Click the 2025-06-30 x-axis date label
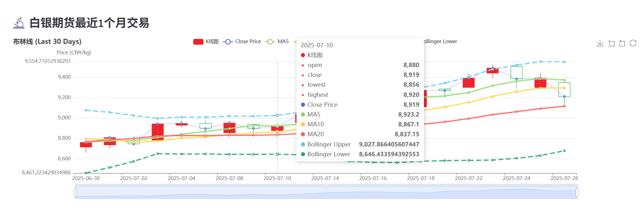644x208 pixels. pos(86,178)
